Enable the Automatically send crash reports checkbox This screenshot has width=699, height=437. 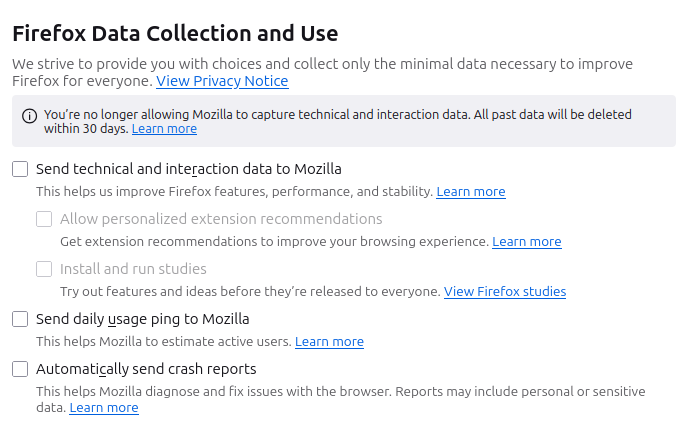(x=20, y=369)
